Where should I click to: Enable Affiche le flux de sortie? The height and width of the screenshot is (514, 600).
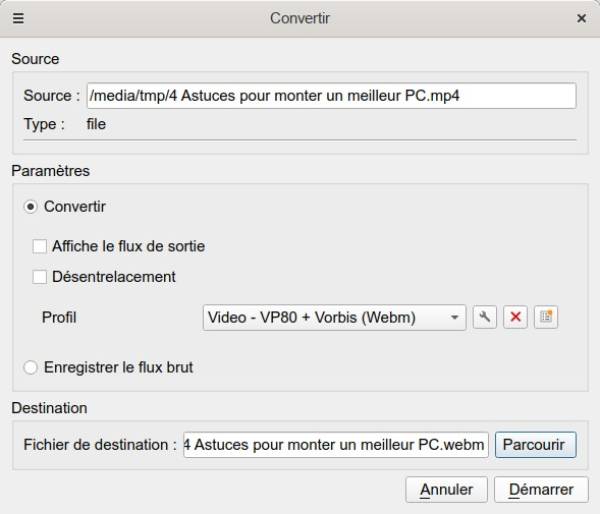click(x=40, y=246)
